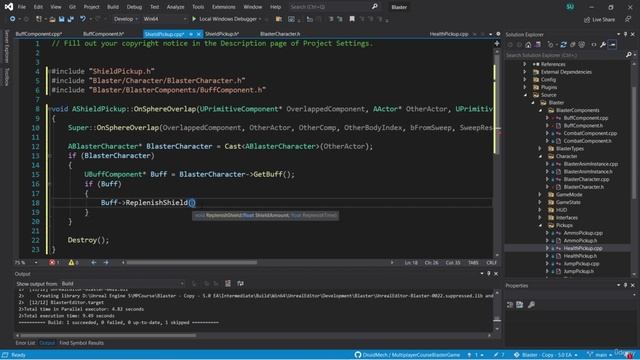Click the search magnifier icon in title bar
This screenshot has width=640, height=360.
pyautogui.click(x=374, y=7)
